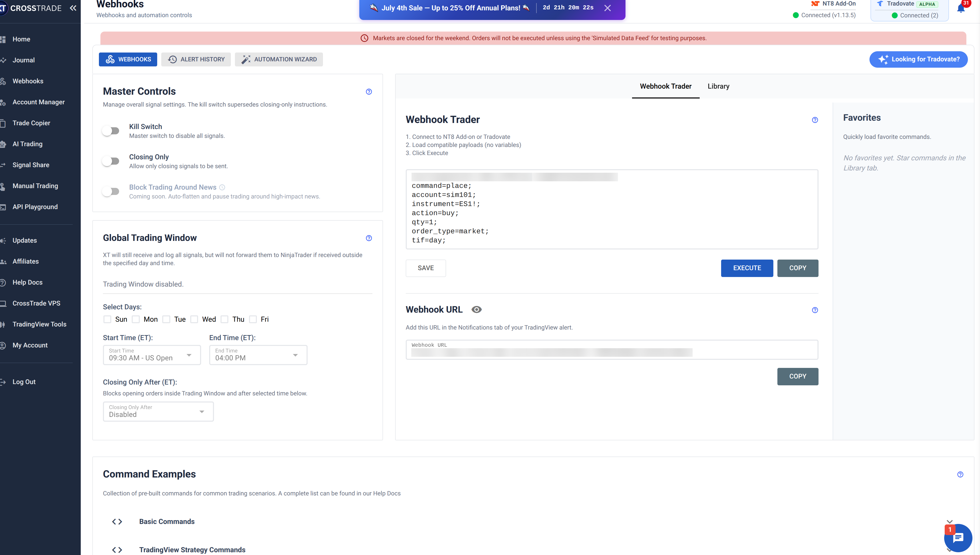The width and height of the screenshot is (980, 555).
Task: Open Updates in the sidebar
Action: [25, 241]
